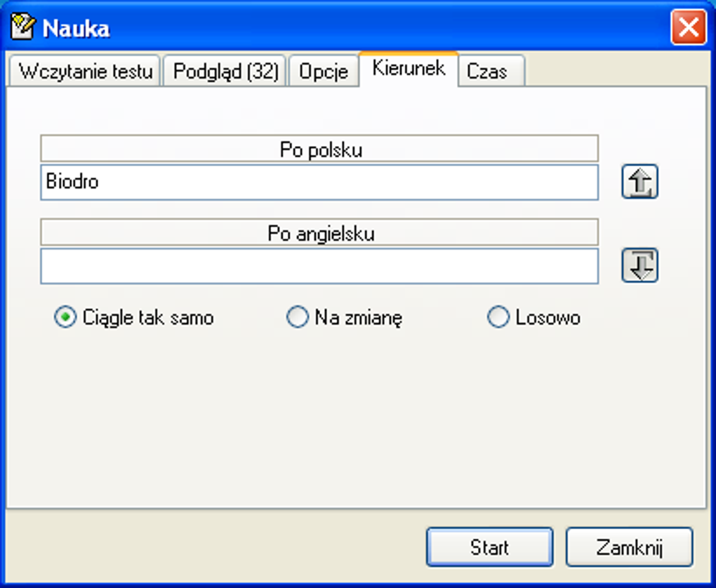Click the up arrow button beside Po polsku

(639, 182)
